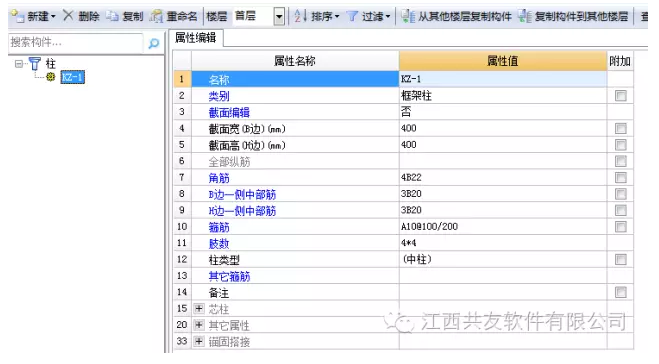Click the 搜索构件 search input field
Image resolution: width=659 pixels, height=364 pixels.
[76, 43]
